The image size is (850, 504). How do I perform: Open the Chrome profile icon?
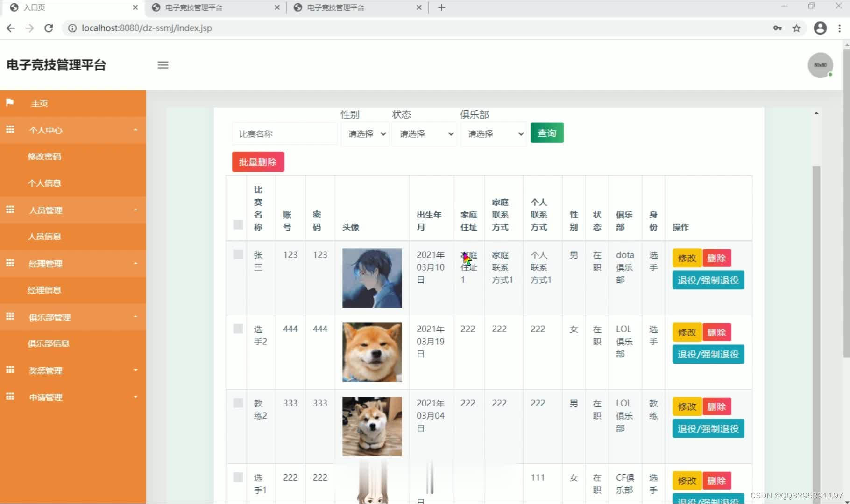pos(820,28)
